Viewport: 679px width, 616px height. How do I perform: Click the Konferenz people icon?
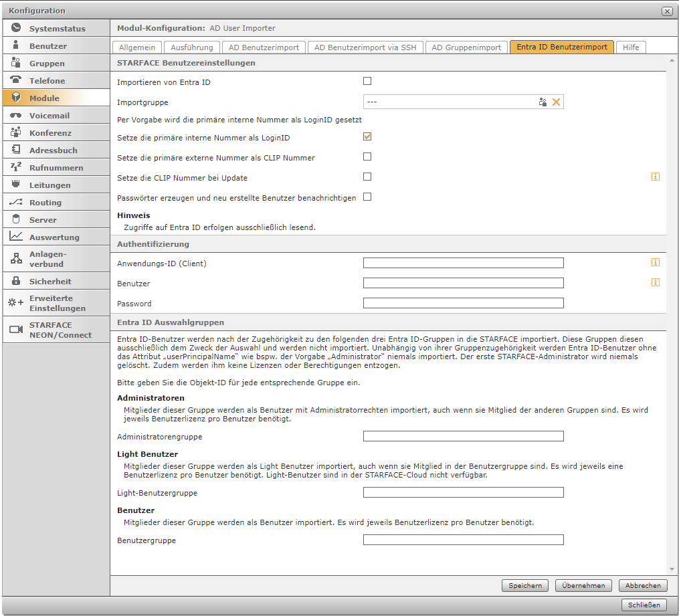tap(16, 132)
